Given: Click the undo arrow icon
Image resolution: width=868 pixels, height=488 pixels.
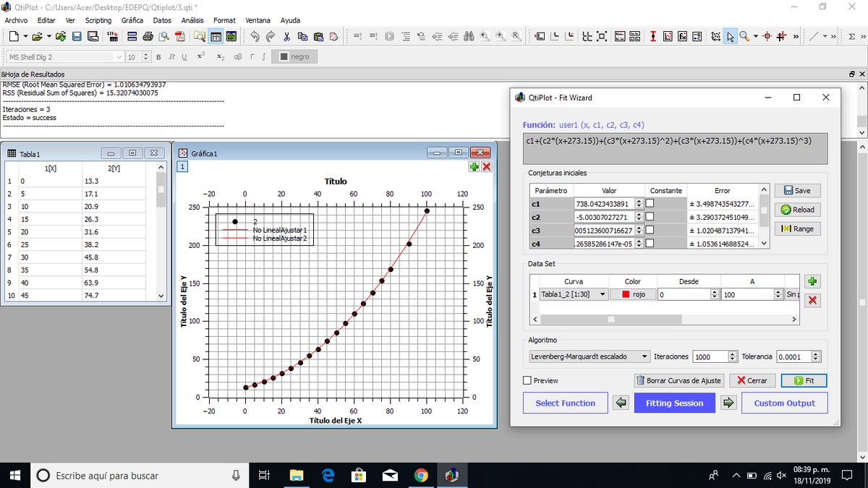Looking at the screenshot, I should click(255, 36).
